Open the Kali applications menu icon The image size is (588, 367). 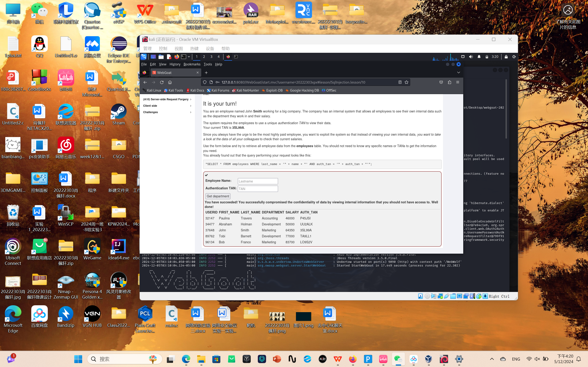144,56
